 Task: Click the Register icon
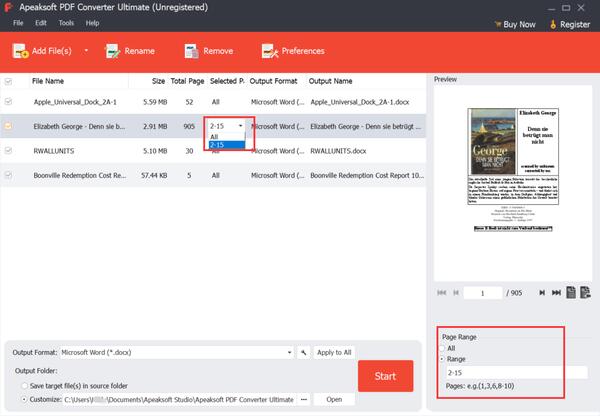[553, 22]
